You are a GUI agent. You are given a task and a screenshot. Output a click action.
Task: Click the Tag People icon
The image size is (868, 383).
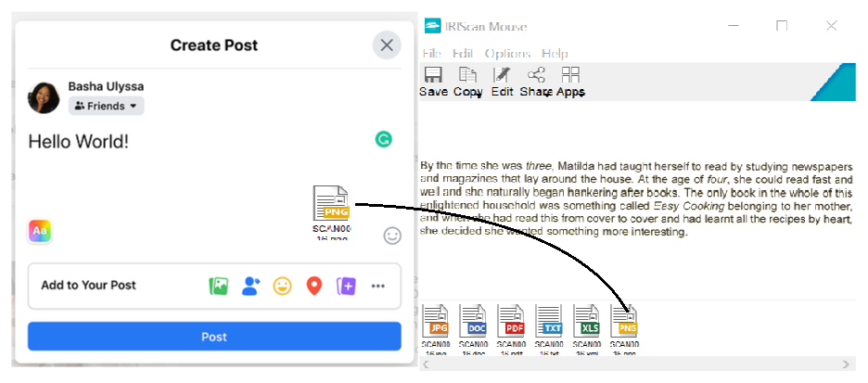(250, 287)
